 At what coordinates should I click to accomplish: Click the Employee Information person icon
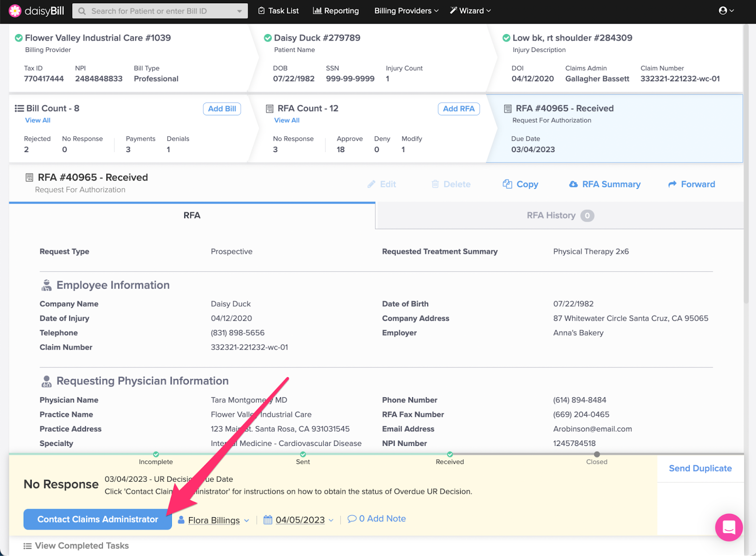46,285
